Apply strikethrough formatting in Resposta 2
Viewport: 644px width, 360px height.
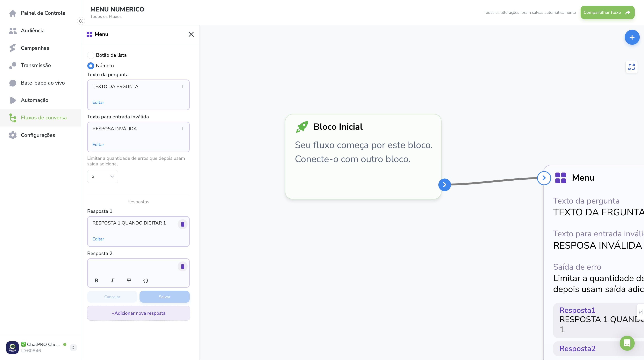tap(129, 280)
